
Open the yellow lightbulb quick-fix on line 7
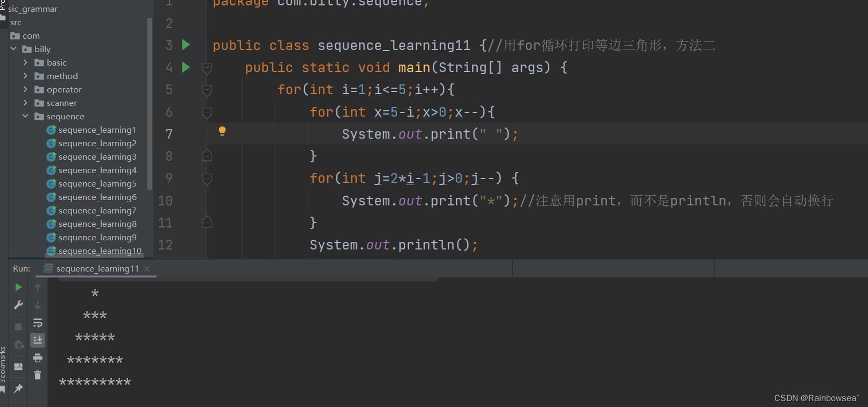tap(222, 131)
